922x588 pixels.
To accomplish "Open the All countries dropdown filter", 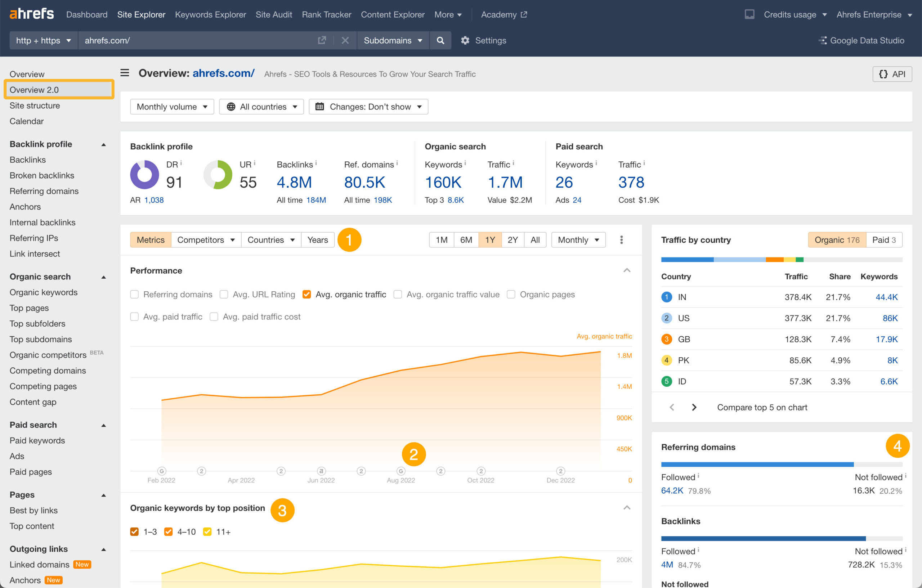I will click(x=261, y=106).
